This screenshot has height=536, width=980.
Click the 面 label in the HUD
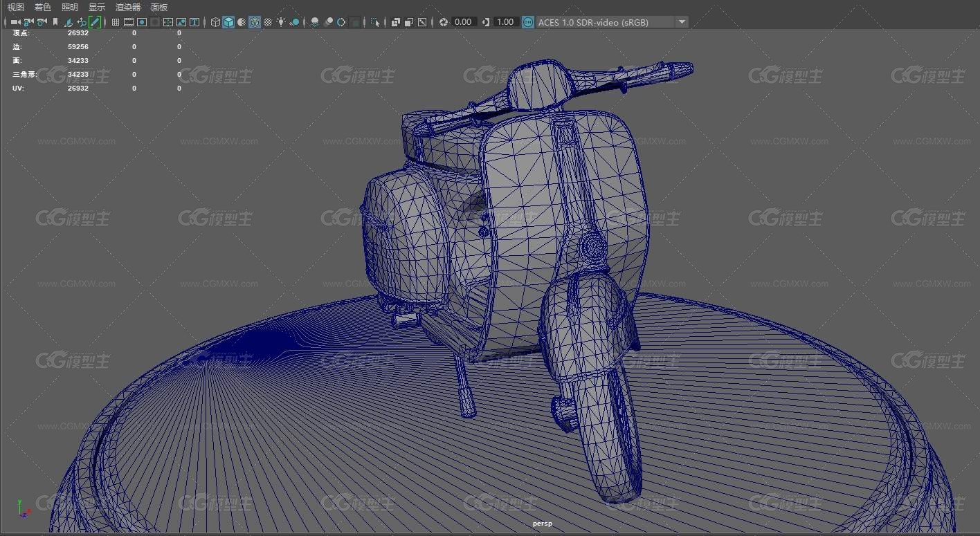[x=17, y=61]
